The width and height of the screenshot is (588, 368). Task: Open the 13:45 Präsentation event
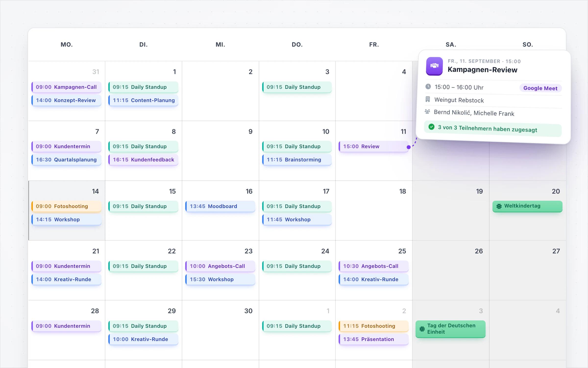374,339
